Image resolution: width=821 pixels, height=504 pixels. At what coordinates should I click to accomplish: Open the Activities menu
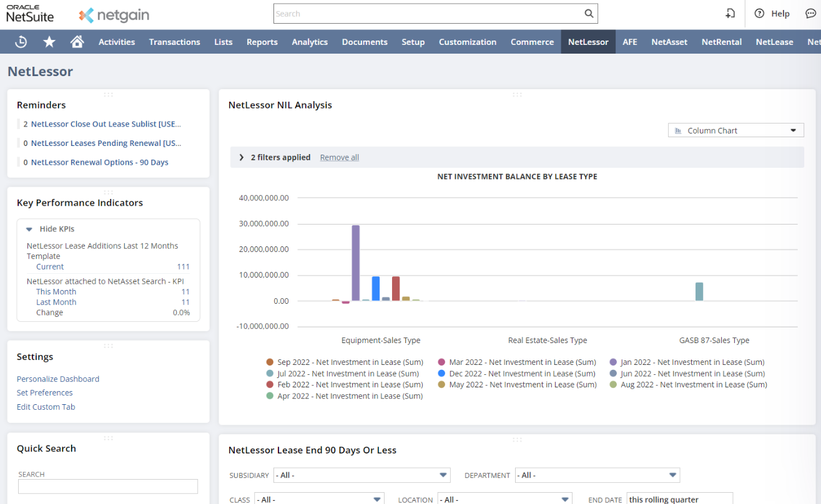pos(117,42)
